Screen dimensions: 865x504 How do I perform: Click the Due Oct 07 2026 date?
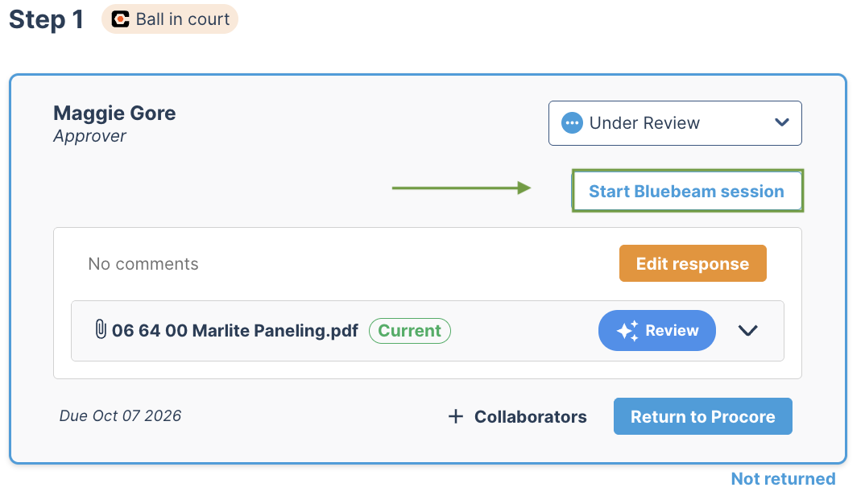(x=120, y=415)
